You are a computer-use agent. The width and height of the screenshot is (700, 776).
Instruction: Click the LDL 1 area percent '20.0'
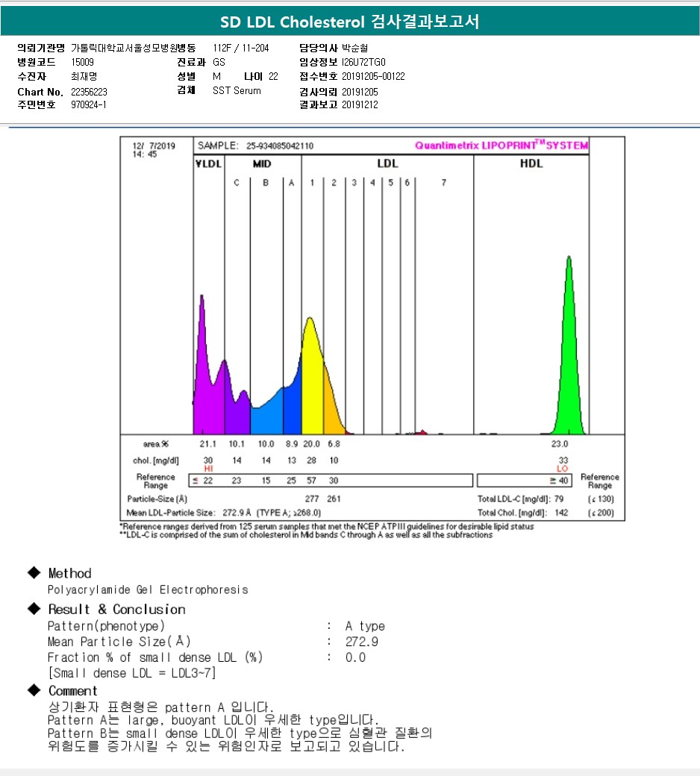click(311, 444)
